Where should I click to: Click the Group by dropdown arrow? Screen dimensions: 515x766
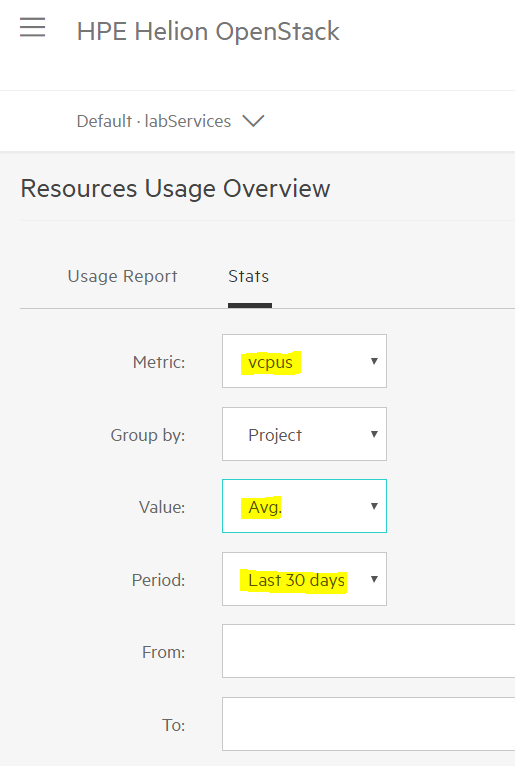coord(374,434)
